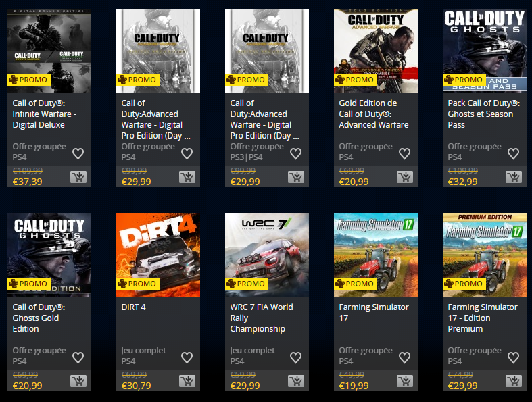Open Gold Edition de Call of Duty title

click(x=374, y=114)
